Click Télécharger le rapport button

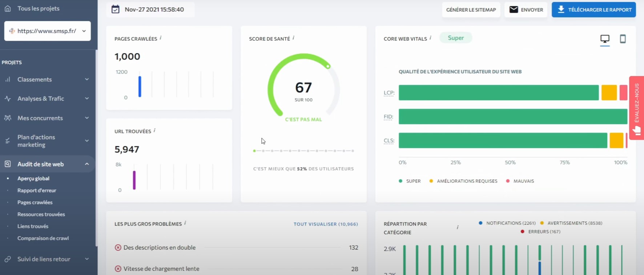pyautogui.click(x=593, y=10)
